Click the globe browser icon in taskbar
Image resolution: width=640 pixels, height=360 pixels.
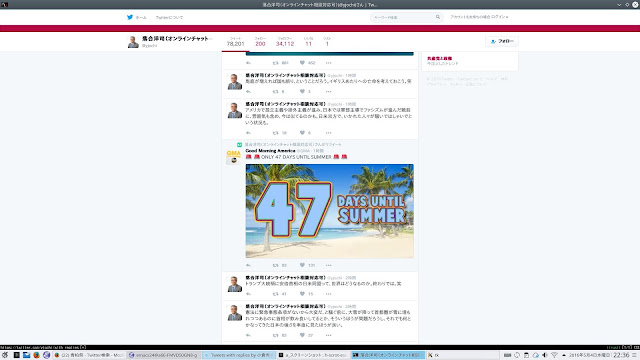pyautogui.click(x=46, y=355)
